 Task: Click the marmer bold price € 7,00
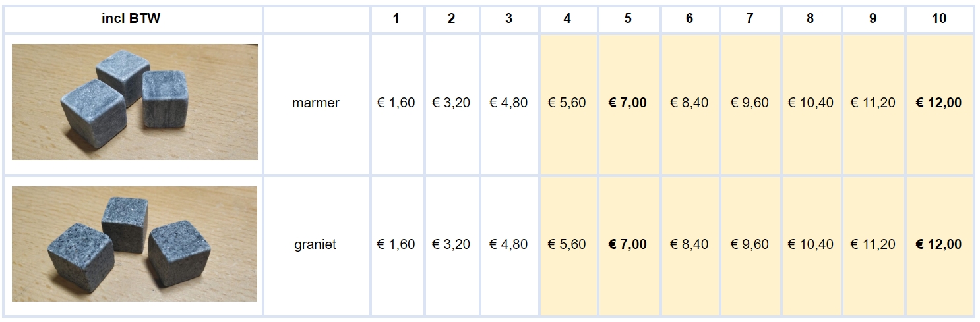tap(627, 103)
